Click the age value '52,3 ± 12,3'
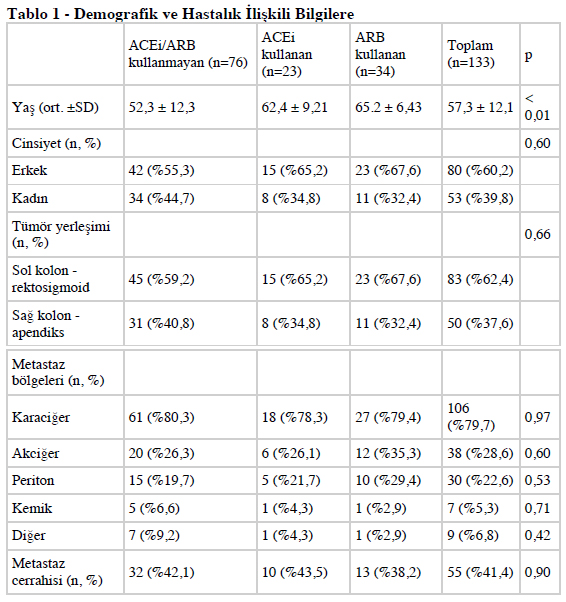 162,107
